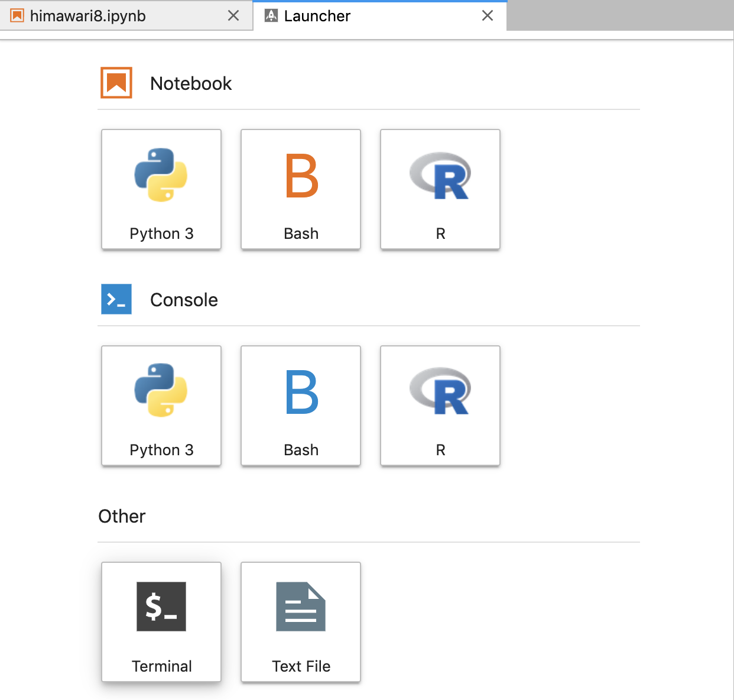Select the Launcher tab
The image size is (734, 700).
(x=317, y=16)
